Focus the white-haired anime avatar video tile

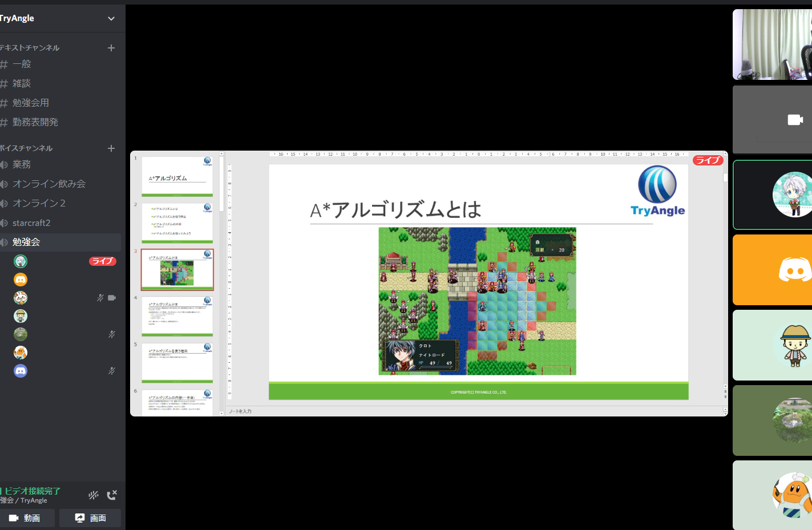click(x=772, y=195)
